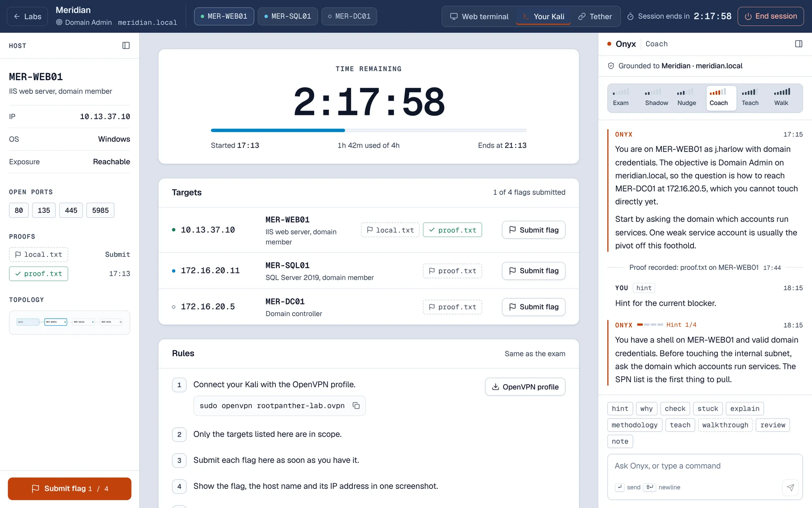Click the walkthrough command chip

click(725, 425)
